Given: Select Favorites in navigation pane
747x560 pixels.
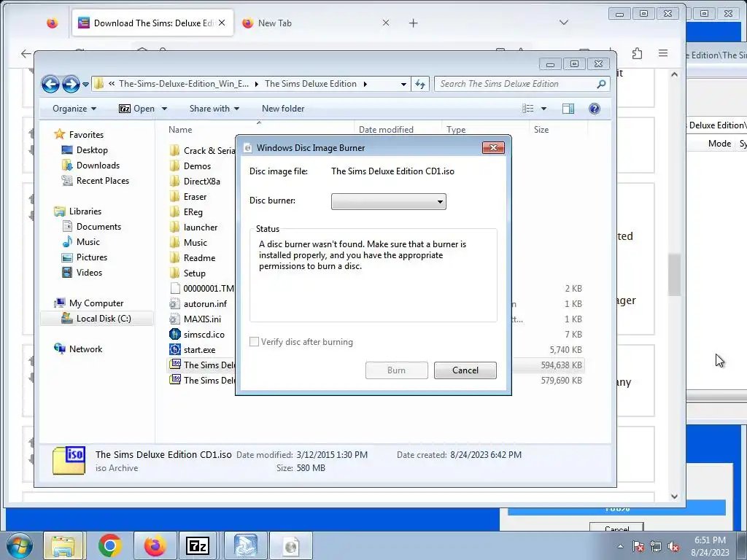Looking at the screenshot, I should tap(86, 135).
